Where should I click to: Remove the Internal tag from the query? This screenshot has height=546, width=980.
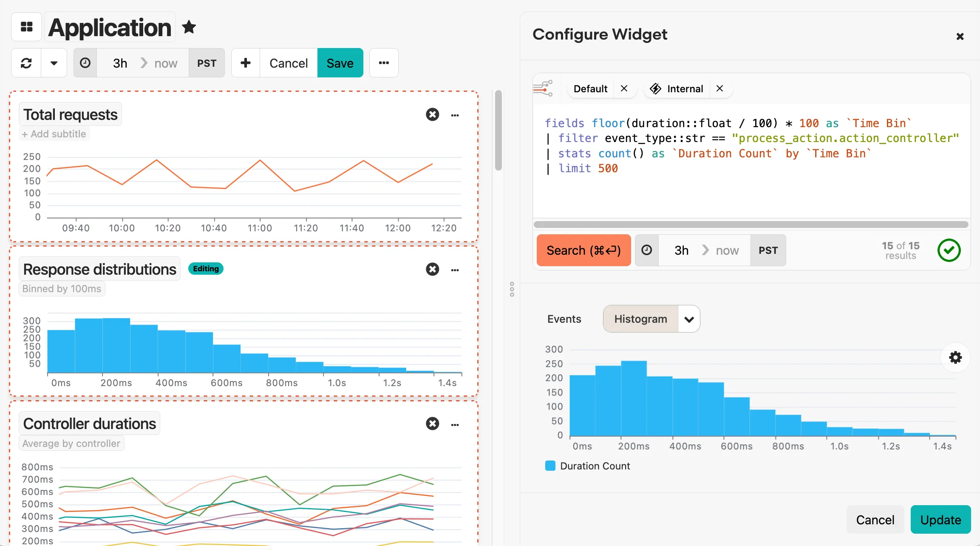[x=719, y=88]
